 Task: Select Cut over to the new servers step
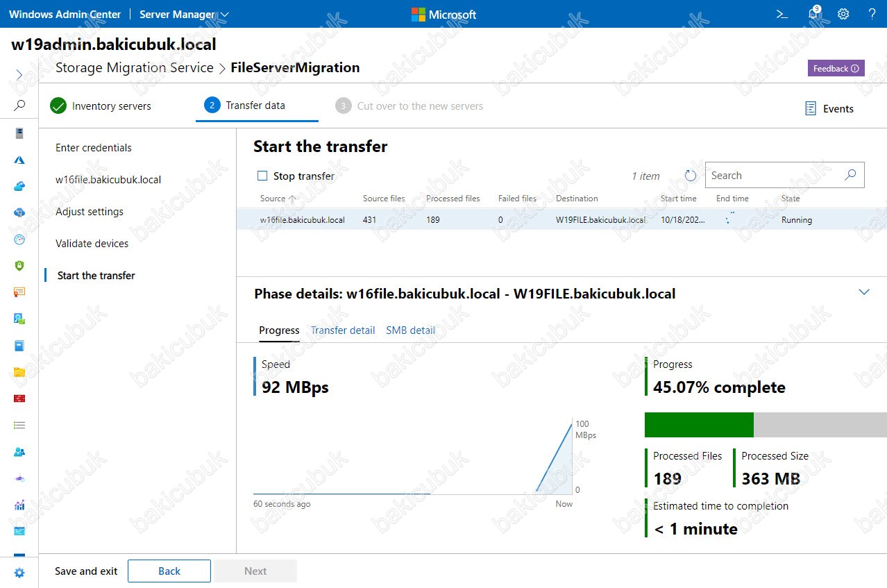tap(409, 106)
